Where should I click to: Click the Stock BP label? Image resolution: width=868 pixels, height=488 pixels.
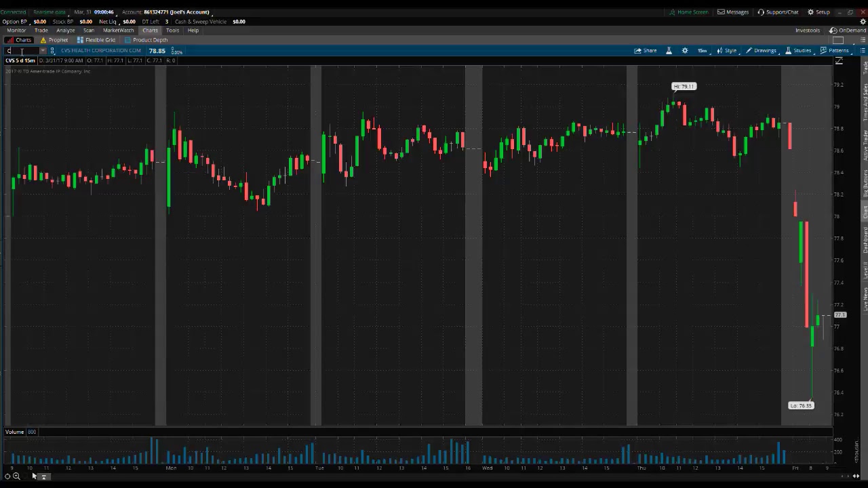[62, 22]
